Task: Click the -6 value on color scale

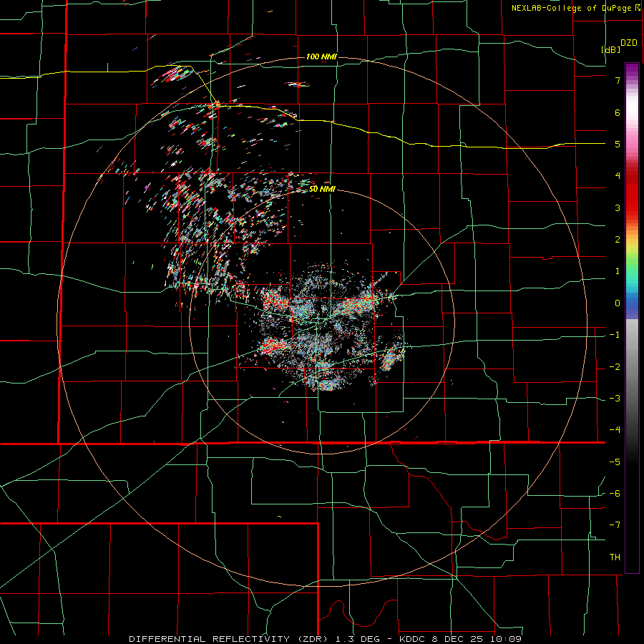Action: point(615,494)
